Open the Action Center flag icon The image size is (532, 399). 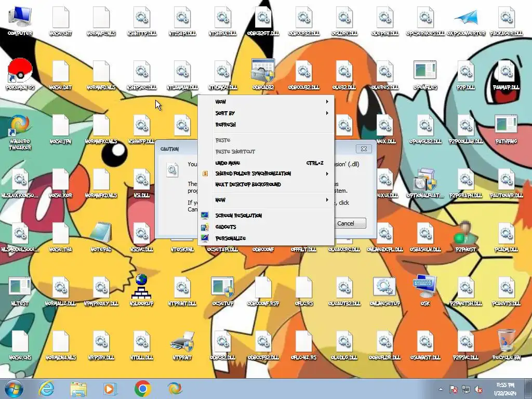tap(453, 390)
